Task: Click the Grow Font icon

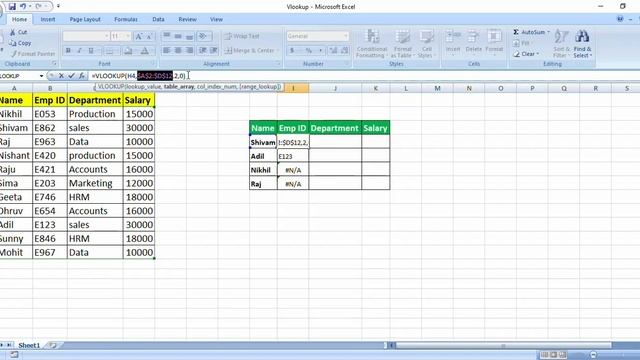Action: coord(139,36)
